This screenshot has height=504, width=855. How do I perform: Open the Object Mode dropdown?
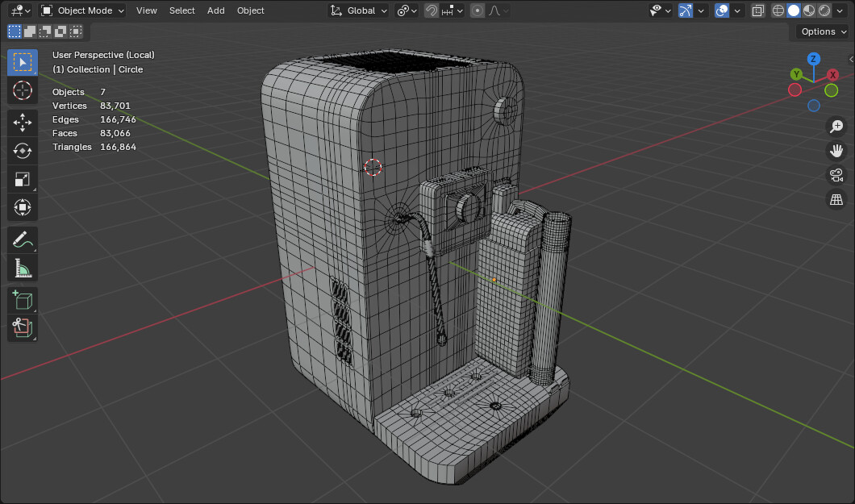pos(83,10)
